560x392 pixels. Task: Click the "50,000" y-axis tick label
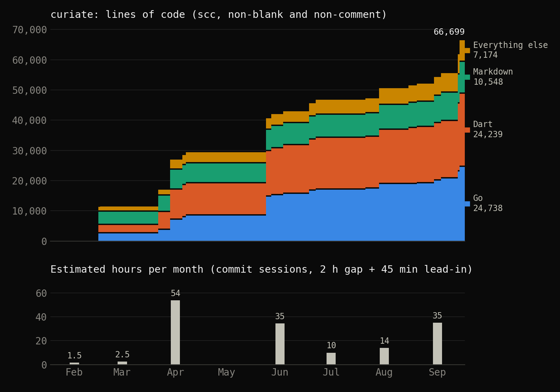29,90
